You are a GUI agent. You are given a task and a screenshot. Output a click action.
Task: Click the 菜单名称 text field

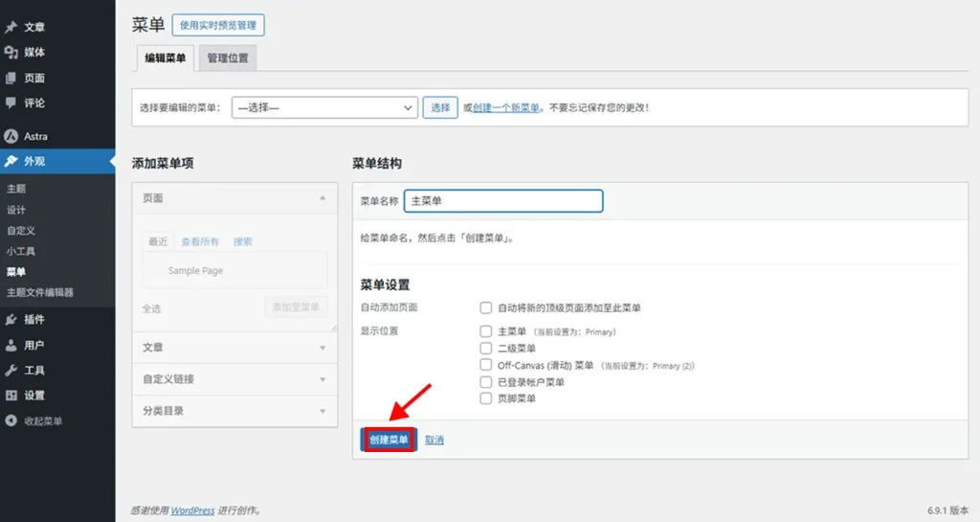pos(503,201)
